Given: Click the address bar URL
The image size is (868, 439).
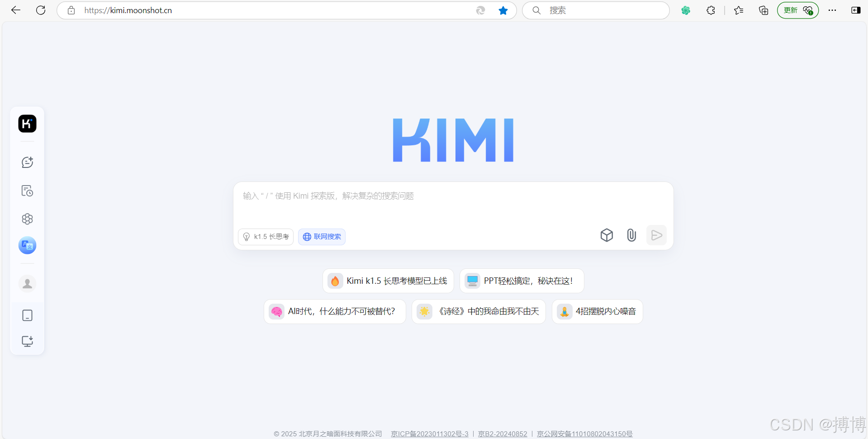Looking at the screenshot, I should coord(128,10).
